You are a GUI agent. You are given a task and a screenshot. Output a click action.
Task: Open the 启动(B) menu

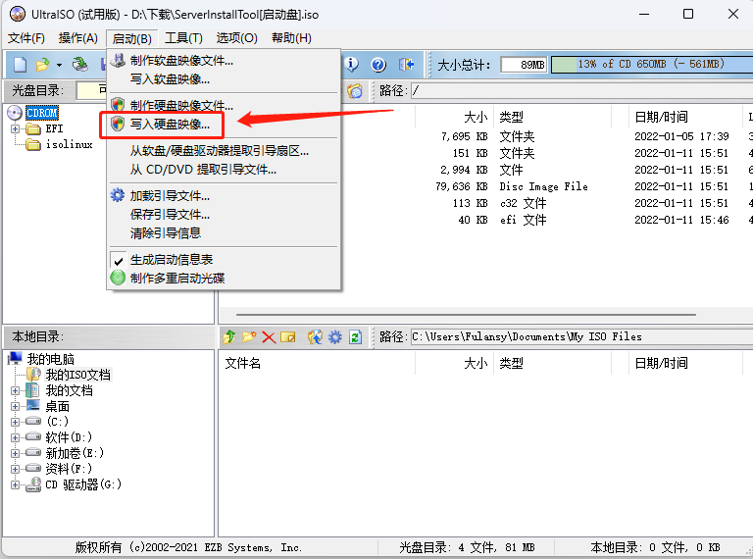point(131,38)
